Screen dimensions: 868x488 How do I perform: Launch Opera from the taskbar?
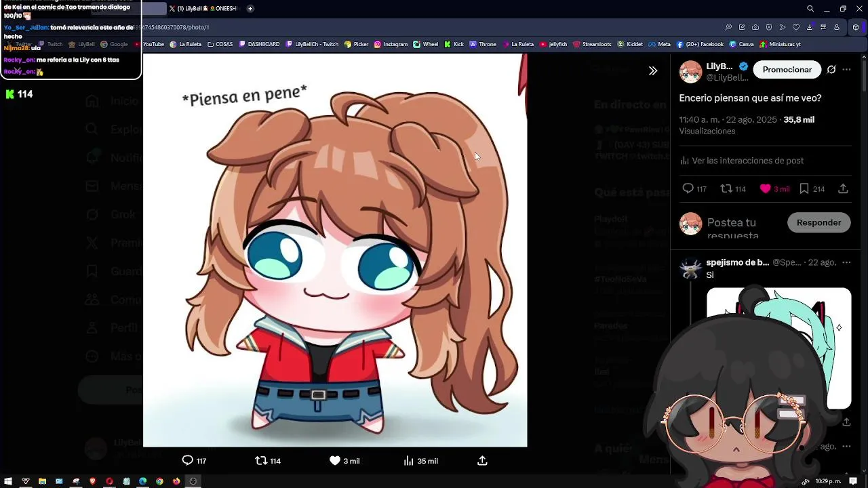coord(109,481)
